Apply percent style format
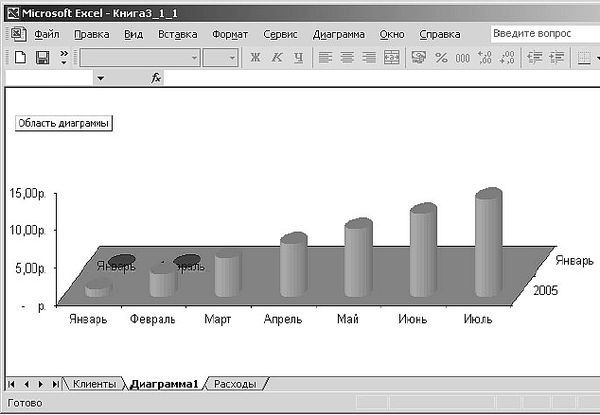600x415 pixels. [441, 58]
